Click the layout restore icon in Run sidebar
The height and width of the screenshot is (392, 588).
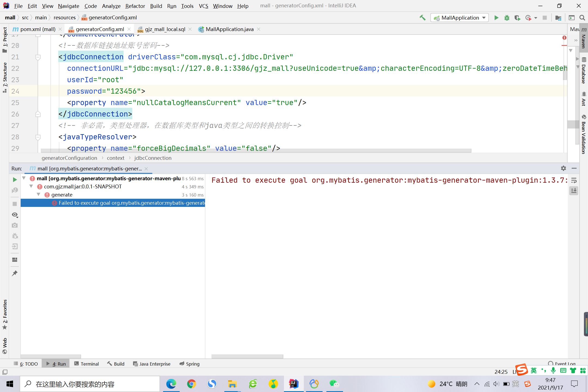coord(15,260)
